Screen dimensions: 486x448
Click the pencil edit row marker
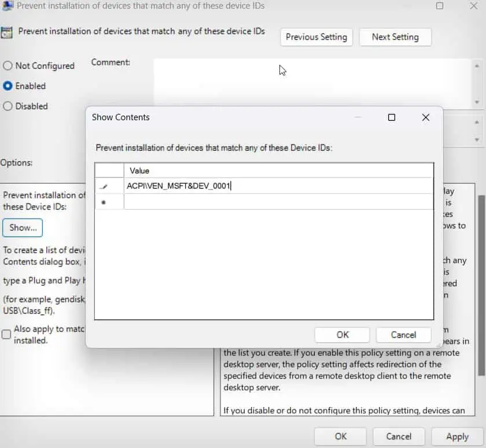tap(104, 186)
